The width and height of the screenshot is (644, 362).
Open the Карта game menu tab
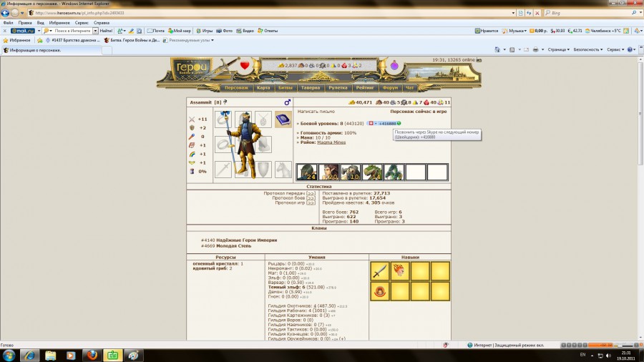point(263,87)
